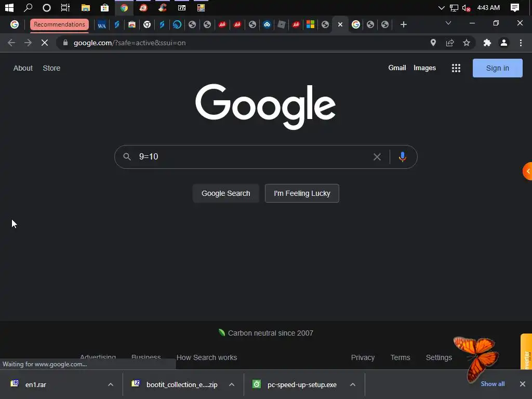This screenshot has width=532, height=399.
Task: Open the Google Store link
Action: click(51, 68)
